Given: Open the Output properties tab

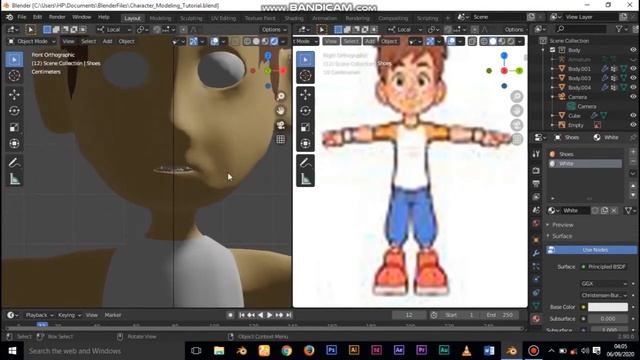Looking at the screenshot, I should click(x=536, y=184).
